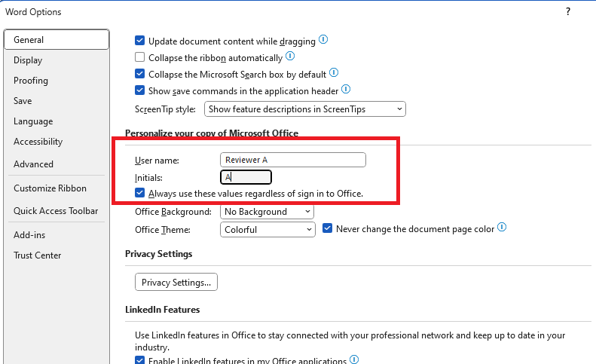This screenshot has width=596, height=364.
Task: Click into the Initials field
Action: 246,177
